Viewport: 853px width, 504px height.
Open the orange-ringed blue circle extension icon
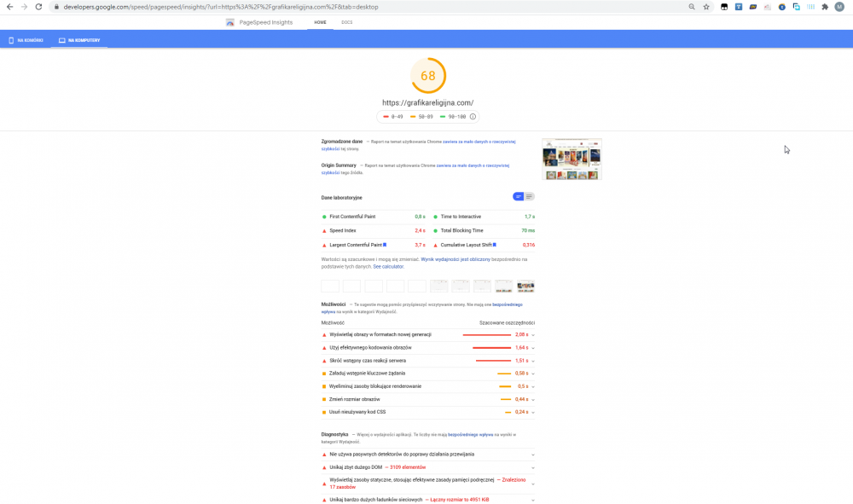781,7
